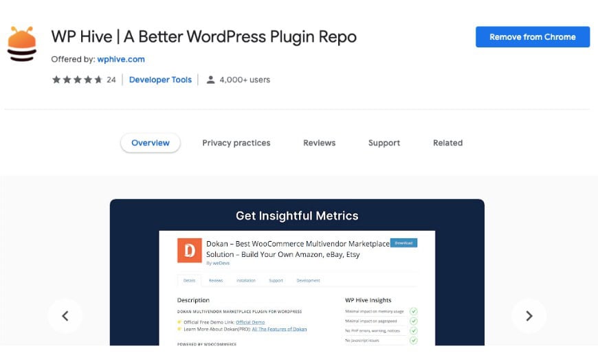The image size is (598, 364).
Task: Select the Overview tab
Action: click(x=151, y=143)
